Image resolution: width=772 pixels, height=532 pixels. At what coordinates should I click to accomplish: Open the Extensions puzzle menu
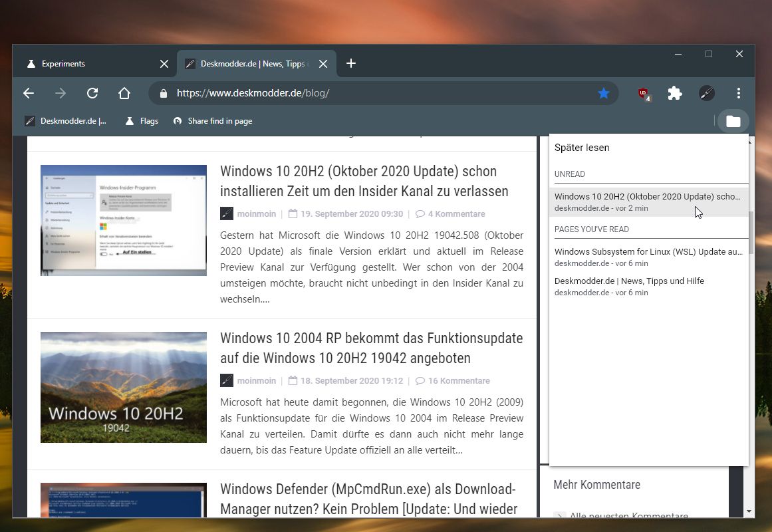click(674, 93)
